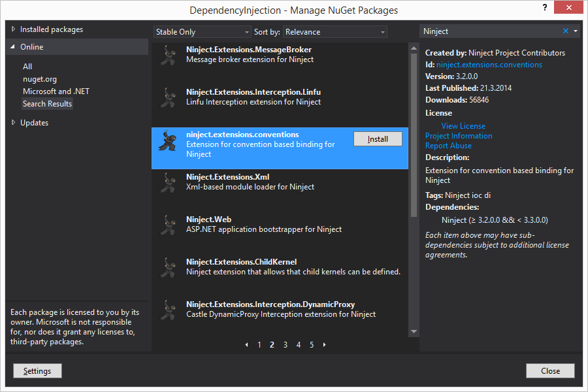Click scrollbar down arrow in package list

414,332
